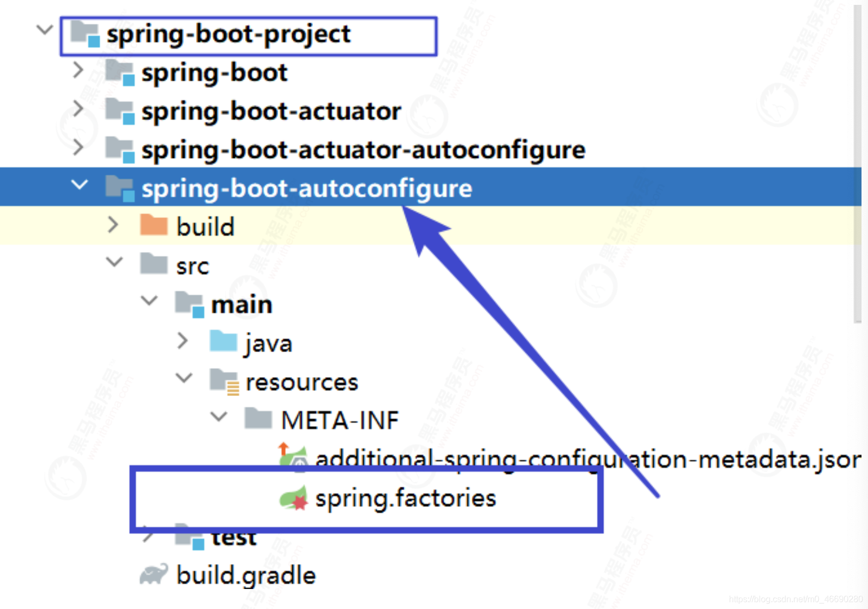Click the spring-boot-actuator-autoconfigure module folder icon
This screenshot has width=868, height=609.
[x=120, y=149]
